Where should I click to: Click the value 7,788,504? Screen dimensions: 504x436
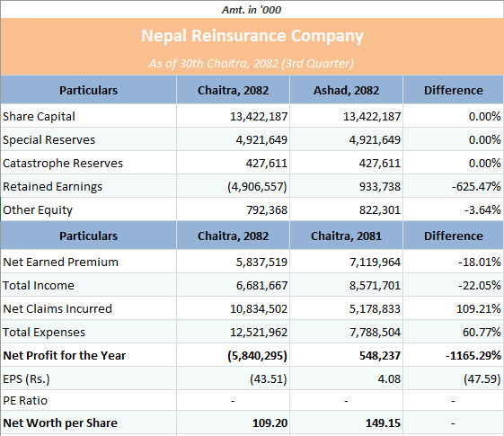(x=375, y=333)
